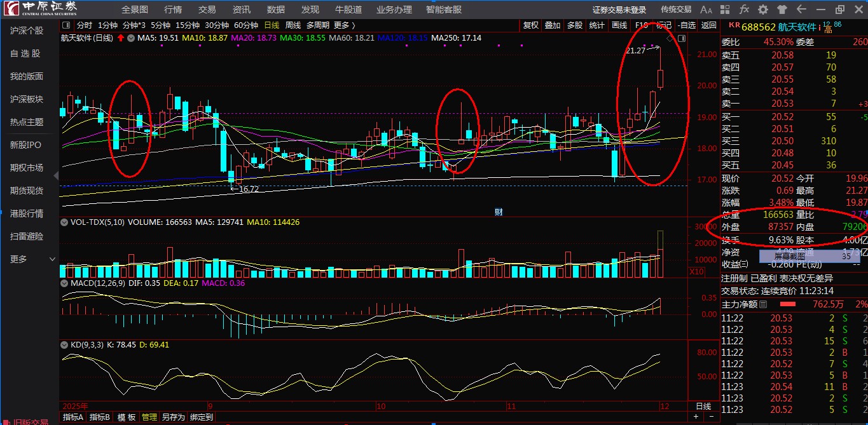868x425 pixels.
Task: Click 另存为 at bottom bar
Action: tap(174, 417)
